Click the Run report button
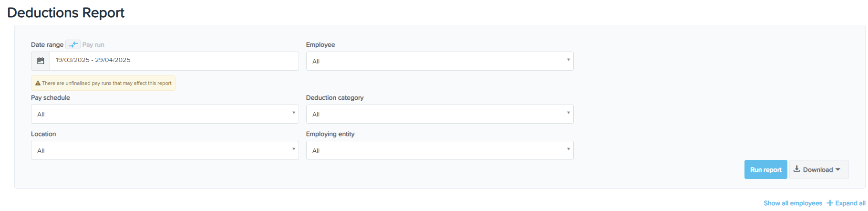The width and height of the screenshot is (868, 211). pos(765,169)
